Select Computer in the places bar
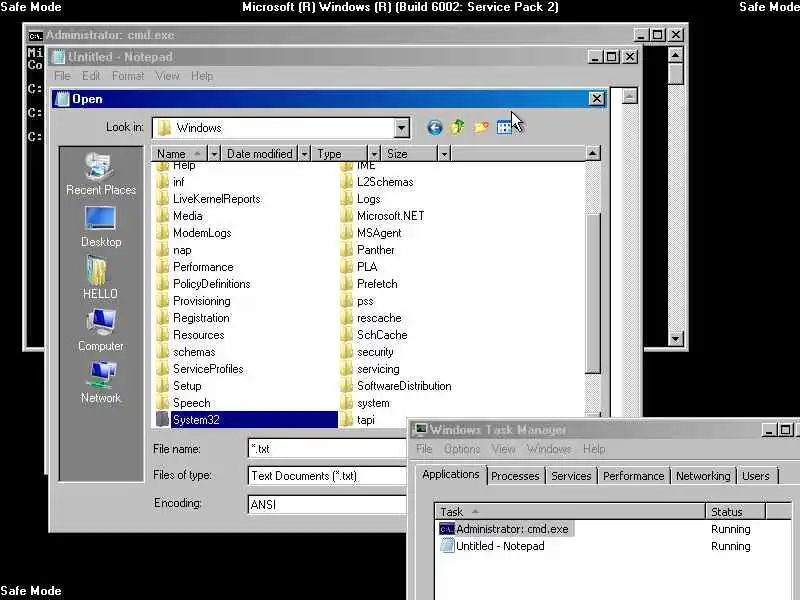Screen dimensions: 800x600 click(x=101, y=331)
